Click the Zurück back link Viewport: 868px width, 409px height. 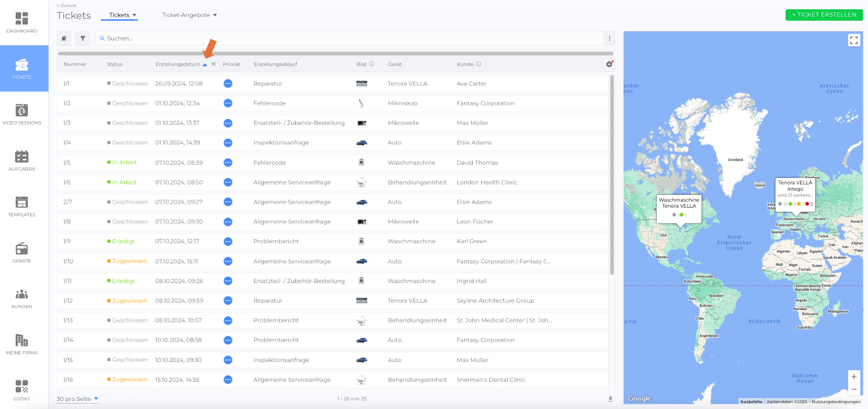[x=66, y=5]
